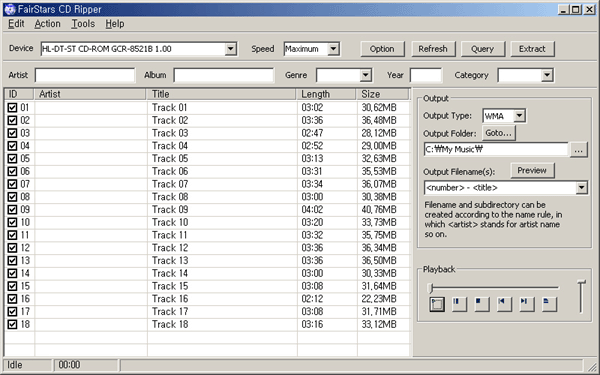Deselect track 09 checkbox

tap(12, 210)
